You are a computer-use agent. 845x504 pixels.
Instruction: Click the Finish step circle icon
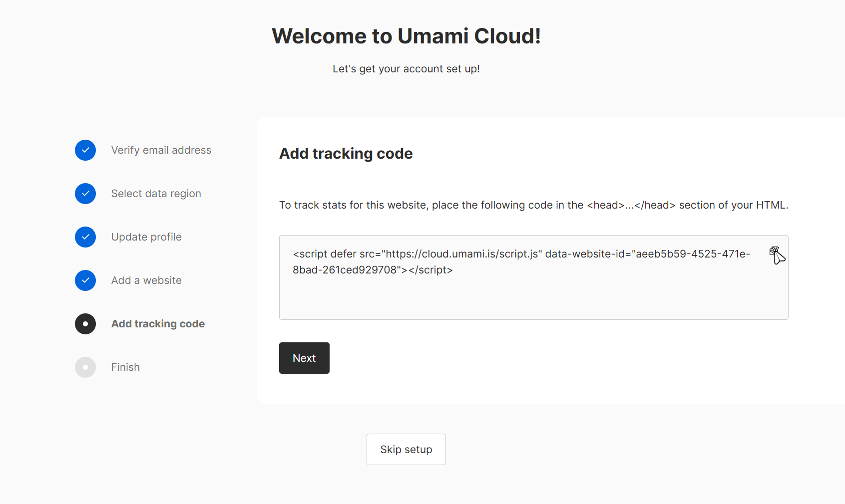(x=85, y=367)
